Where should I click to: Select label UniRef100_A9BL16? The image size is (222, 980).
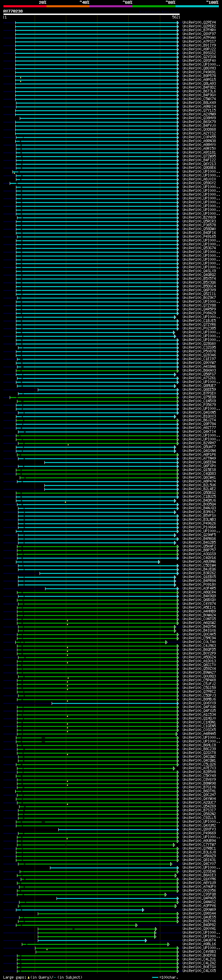point(199,944)
